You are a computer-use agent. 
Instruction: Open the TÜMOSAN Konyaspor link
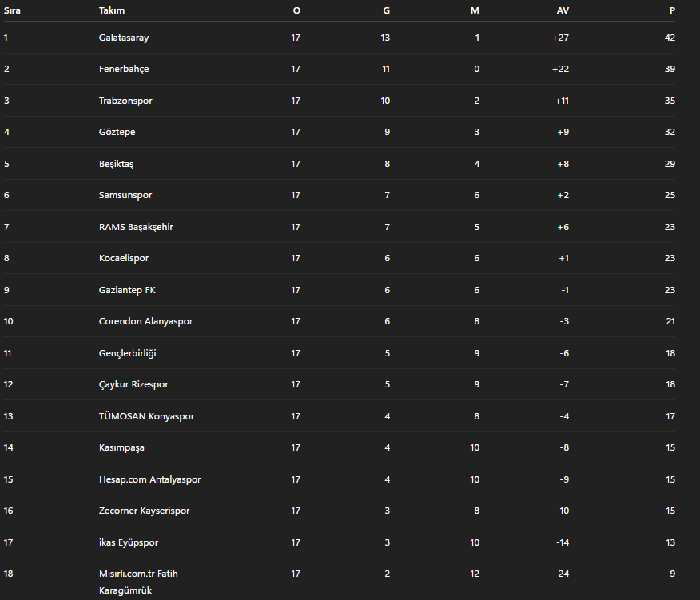coord(146,416)
